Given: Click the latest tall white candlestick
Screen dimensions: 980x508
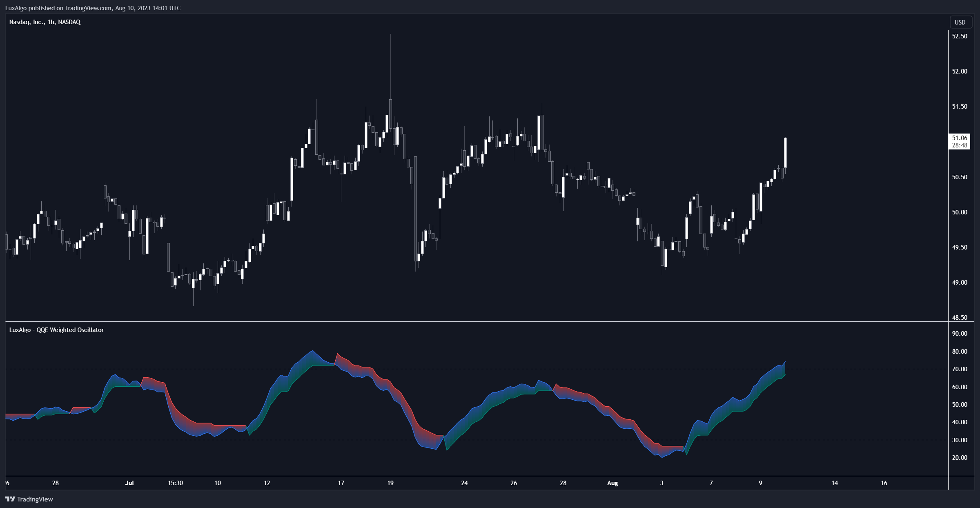Looking at the screenshot, I should click(x=786, y=153).
